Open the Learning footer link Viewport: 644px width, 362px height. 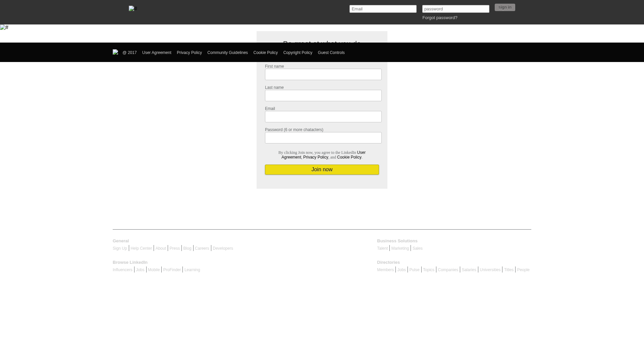point(192,270)
